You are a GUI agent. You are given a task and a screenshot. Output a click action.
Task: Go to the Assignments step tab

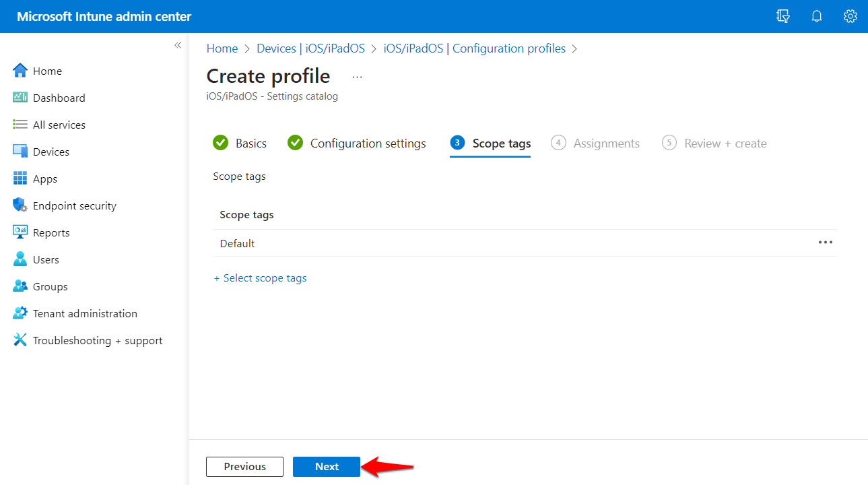pos(595,143)
